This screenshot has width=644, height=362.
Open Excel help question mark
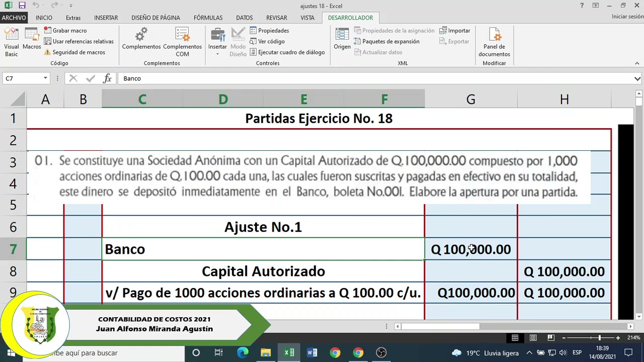pyautogui.click(x=582, y=6)
